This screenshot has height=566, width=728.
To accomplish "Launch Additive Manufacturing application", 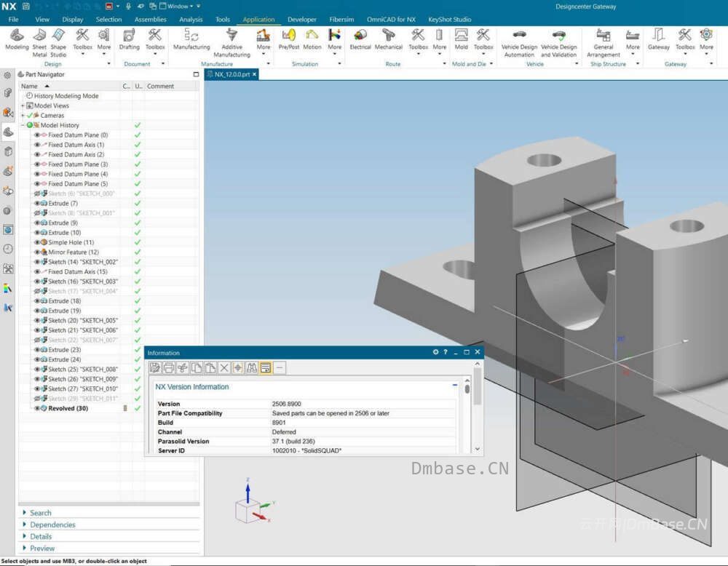I will (232, 43).
